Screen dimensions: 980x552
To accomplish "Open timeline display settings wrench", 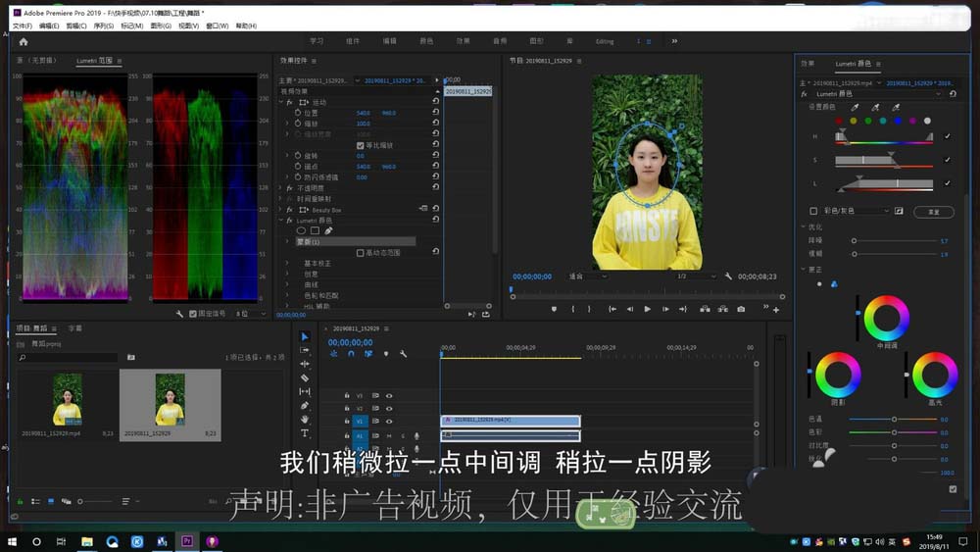I will [x=403, y=354].
